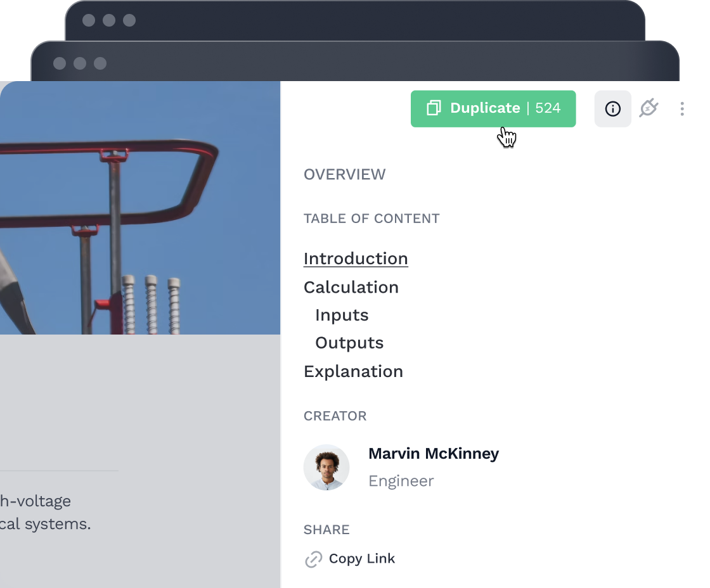Viewport: 710px width, 588px height.
Task: Click the 524 duplicate count
Action: (x=548, y=108)
